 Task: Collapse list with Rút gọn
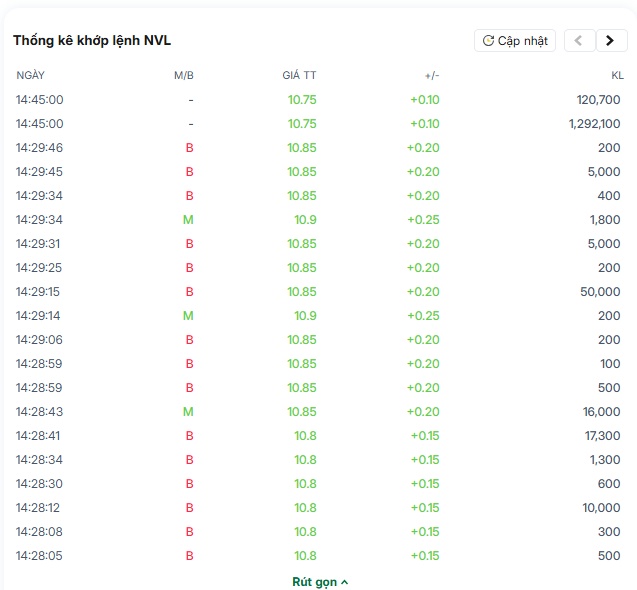pyautogui.click(x=320, y=582)
